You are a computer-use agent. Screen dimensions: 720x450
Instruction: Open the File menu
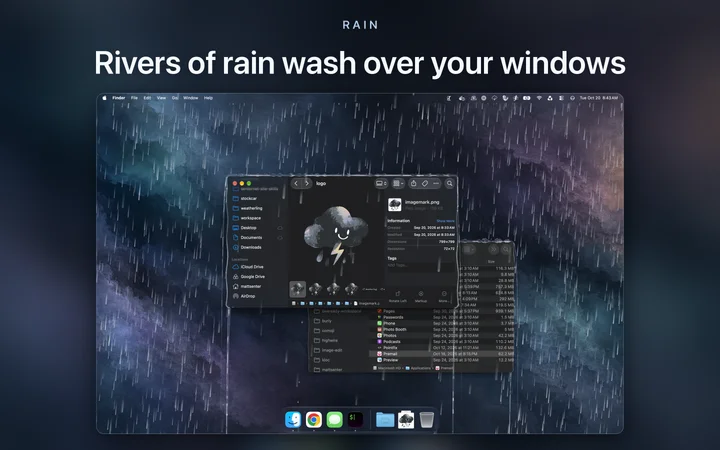tap(134, 98)
